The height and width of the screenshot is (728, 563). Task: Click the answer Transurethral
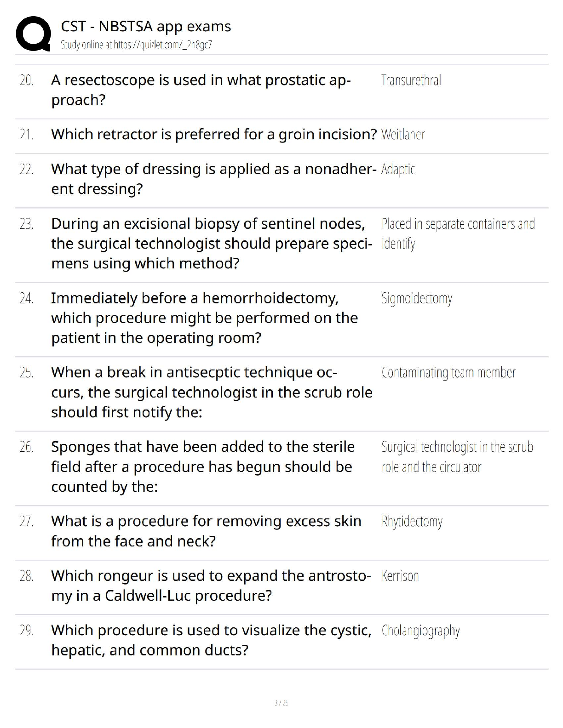411,80
